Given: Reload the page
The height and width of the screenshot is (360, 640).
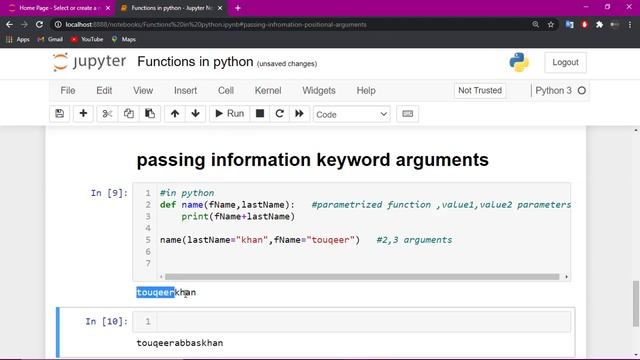Looking at the screenshot, I should coord(39,24).
